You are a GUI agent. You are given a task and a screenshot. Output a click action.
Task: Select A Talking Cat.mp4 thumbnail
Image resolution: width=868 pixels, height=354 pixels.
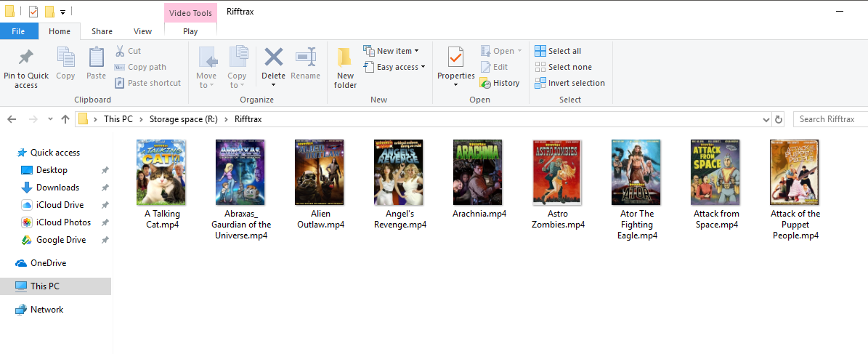coord(162,172)
